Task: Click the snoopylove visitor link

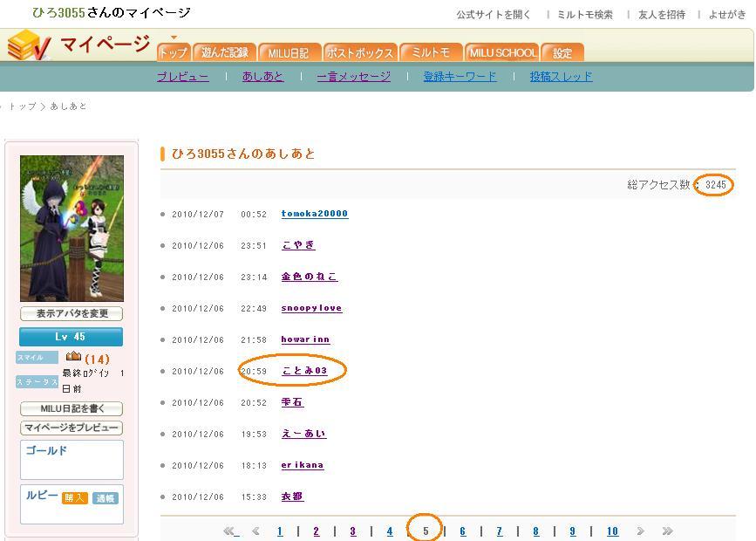Action: coord(311,308)
